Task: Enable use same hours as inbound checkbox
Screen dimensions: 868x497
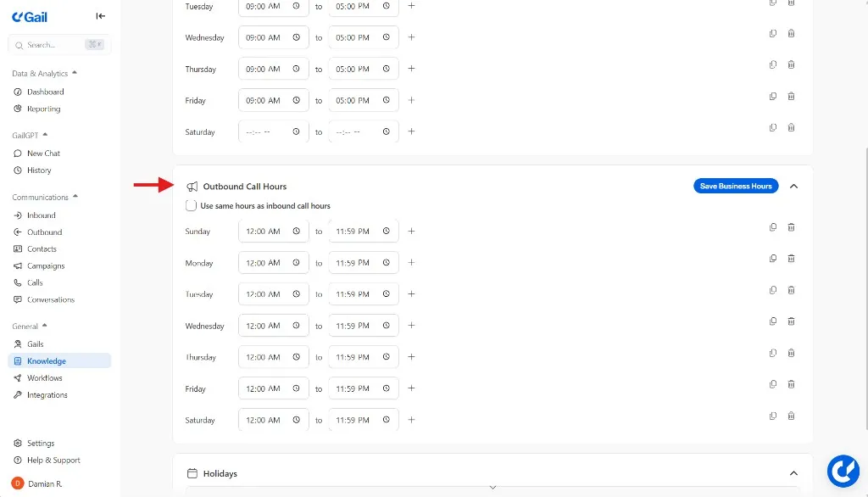Action: pyautogui.click(x=191, y=205)
